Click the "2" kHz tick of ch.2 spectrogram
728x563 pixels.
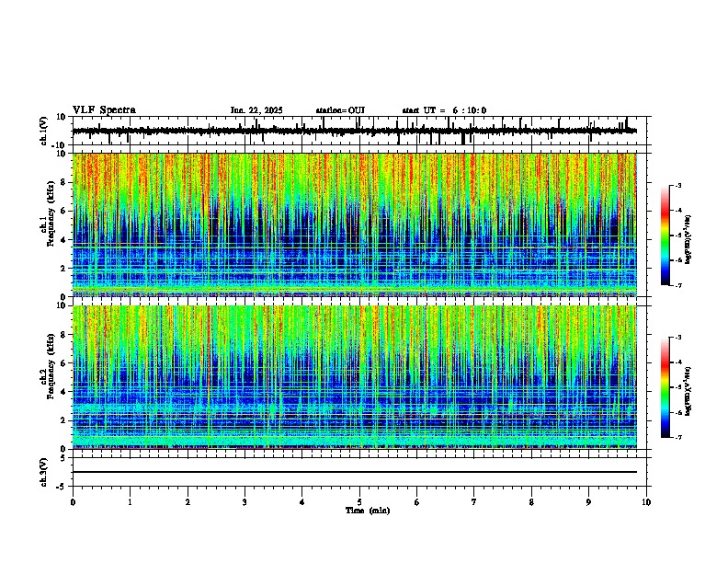pyautogui.click(x=64, y=420)
